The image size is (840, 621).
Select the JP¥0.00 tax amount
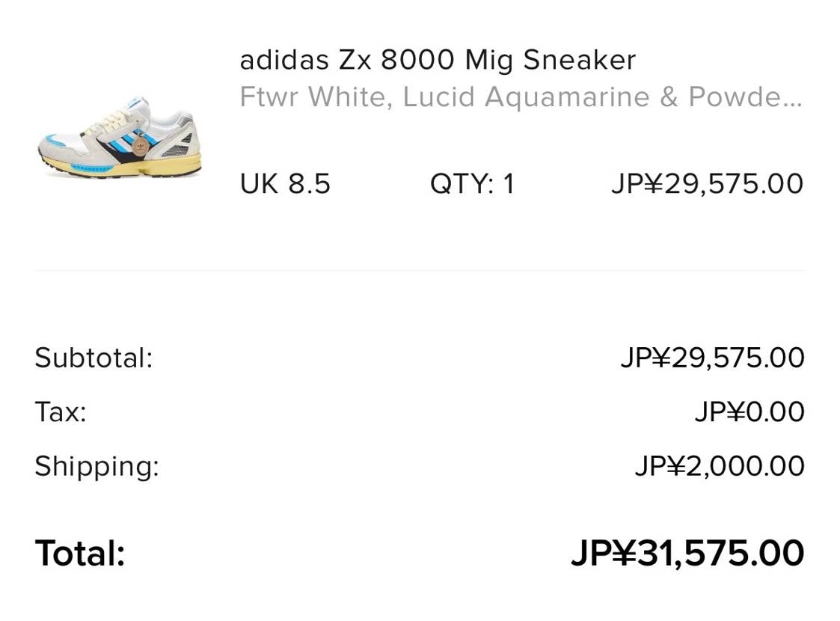(749, 412)
